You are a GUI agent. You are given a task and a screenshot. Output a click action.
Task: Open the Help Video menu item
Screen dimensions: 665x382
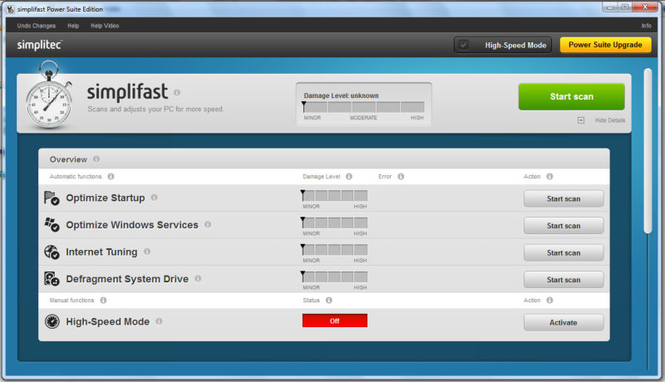pos(105,26)
